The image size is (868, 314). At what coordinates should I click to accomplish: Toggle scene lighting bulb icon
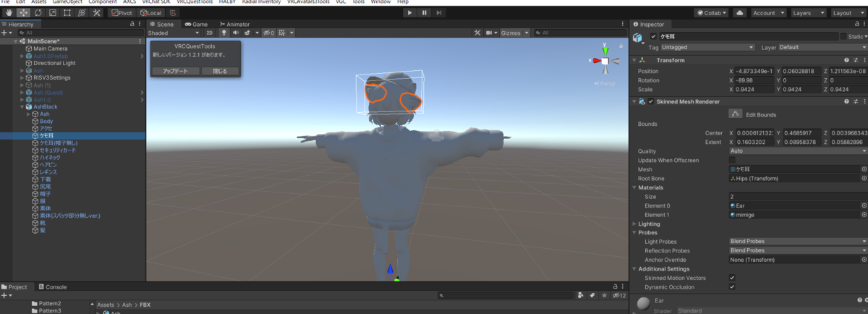click(224, 33)
